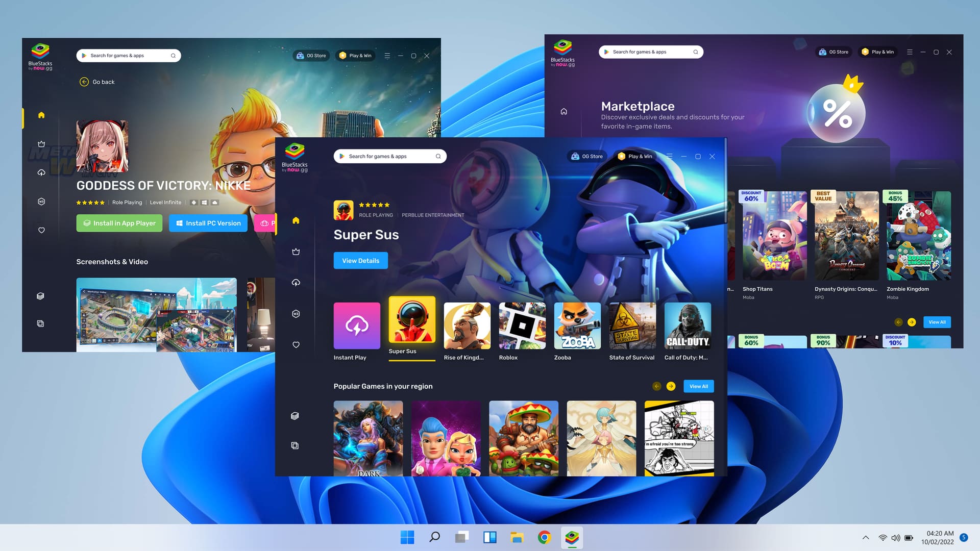Image resolution: width=980 pixels, height=551 pixels.
Task: Click View All in the Marketplace window
Action: [x=937, y=322]
